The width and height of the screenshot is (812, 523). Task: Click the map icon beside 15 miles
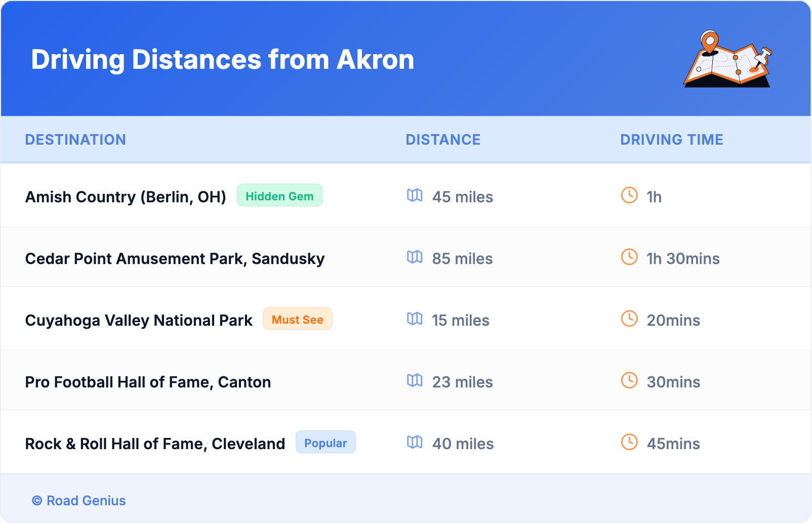click(415, 319)
